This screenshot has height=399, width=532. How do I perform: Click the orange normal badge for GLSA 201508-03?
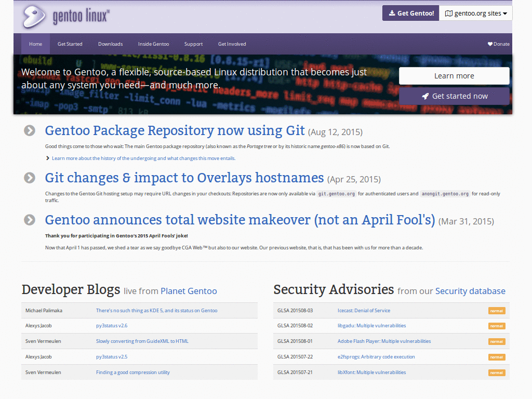pyautogui.click(x=497, y=310)
